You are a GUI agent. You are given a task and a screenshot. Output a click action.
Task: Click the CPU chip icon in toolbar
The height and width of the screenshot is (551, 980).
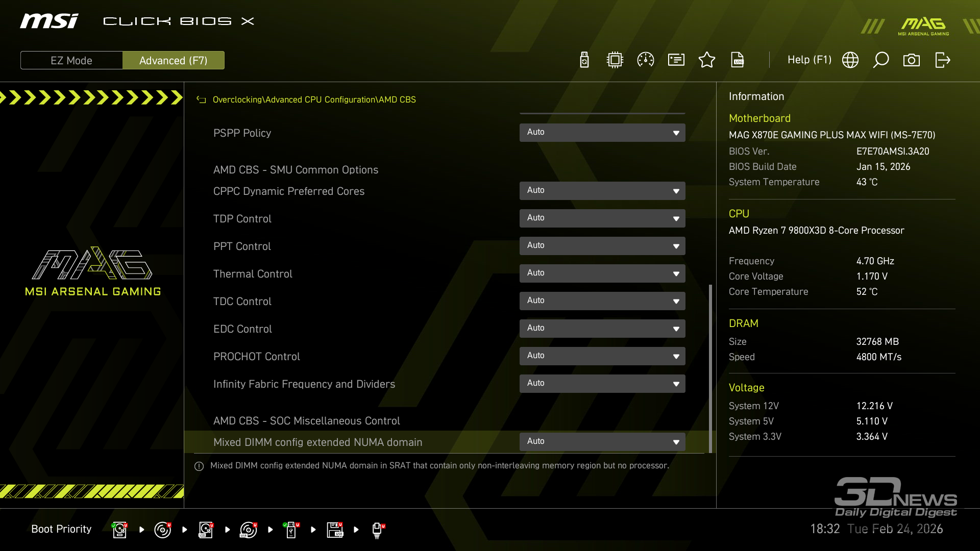(x=615, y=60)
